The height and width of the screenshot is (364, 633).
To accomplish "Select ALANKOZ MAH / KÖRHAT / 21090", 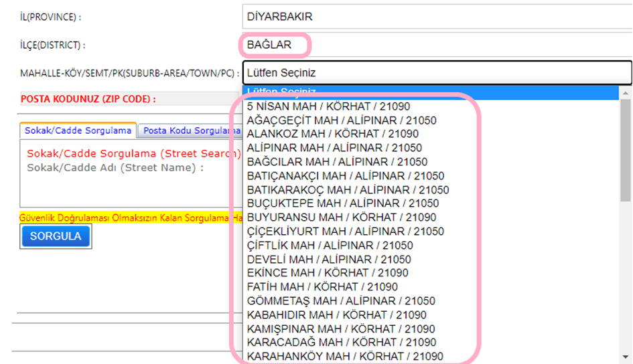I will (x=333, y=134).
